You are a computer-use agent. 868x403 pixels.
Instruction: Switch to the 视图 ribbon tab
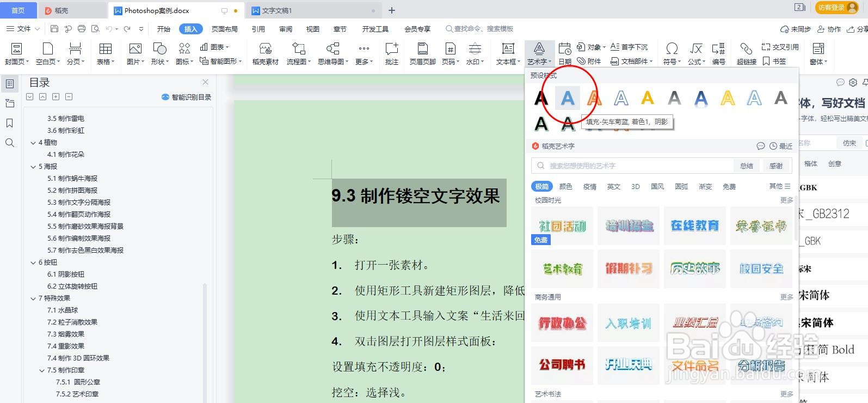(313, 29)
